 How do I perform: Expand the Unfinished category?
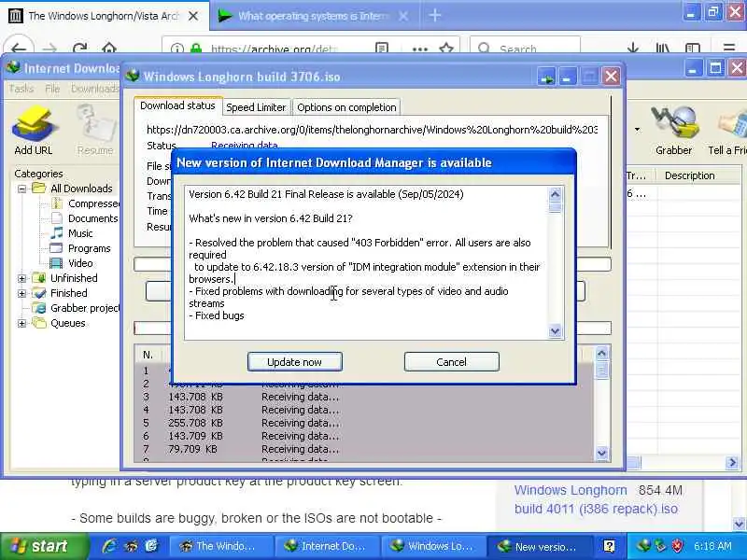[21, 278]
